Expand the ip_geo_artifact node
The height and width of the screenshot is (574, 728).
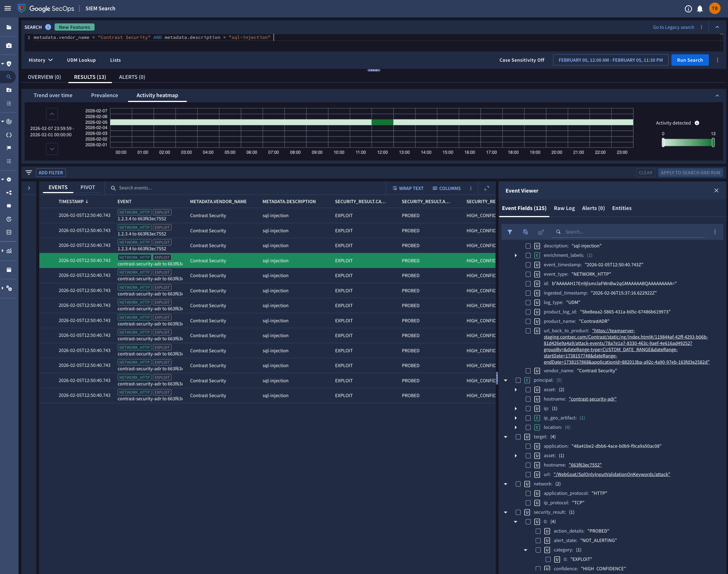516,418
